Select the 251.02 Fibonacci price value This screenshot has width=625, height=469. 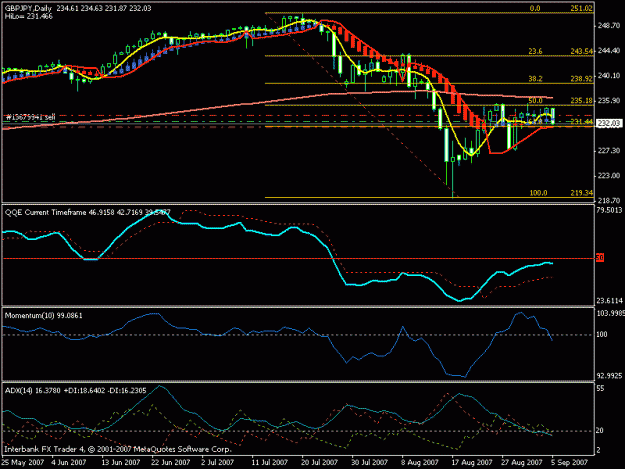[x=581, y=8]
